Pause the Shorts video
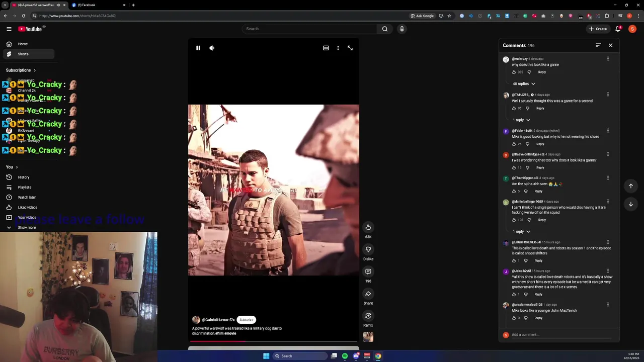644x362 pixels. tap(198, 48)
